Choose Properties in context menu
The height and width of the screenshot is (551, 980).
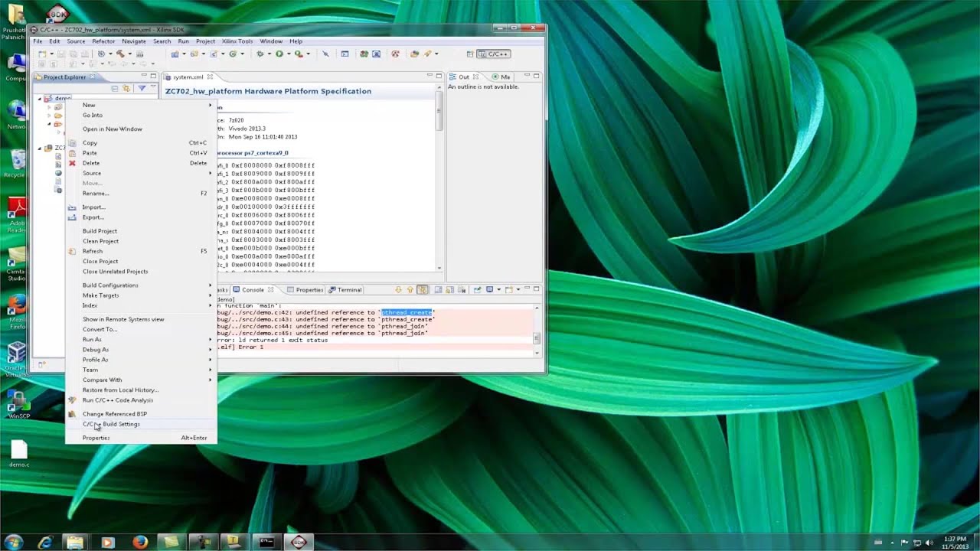(141, 438)
